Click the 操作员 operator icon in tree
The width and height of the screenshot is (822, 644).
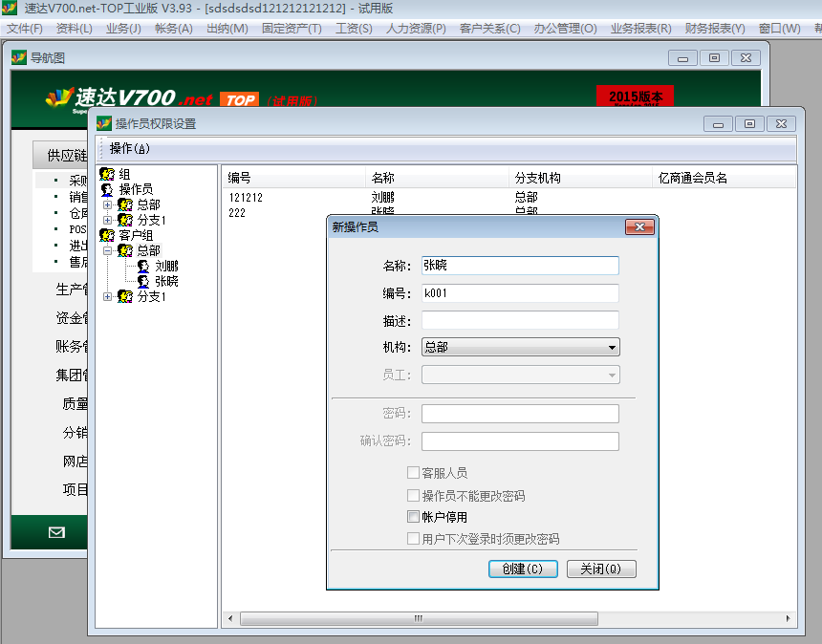coord(107,189)
